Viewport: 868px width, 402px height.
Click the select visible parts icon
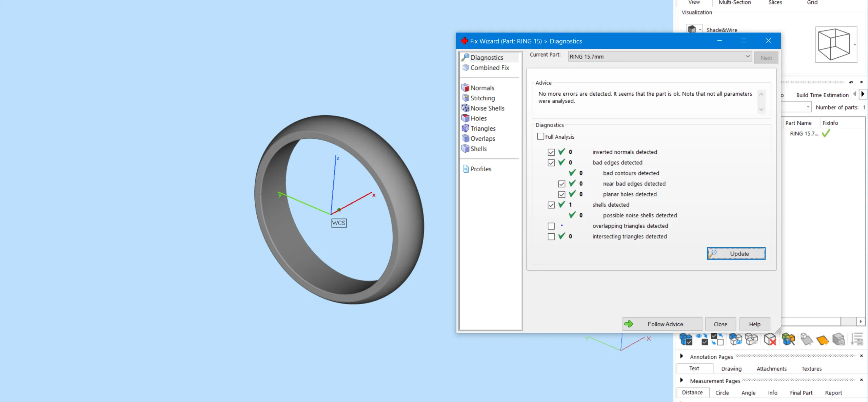(x=702, y=339)
